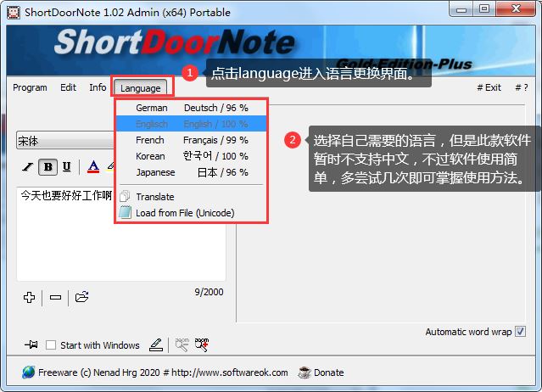
Task: Open the Info menu
Action: click(x=98, y=87)
